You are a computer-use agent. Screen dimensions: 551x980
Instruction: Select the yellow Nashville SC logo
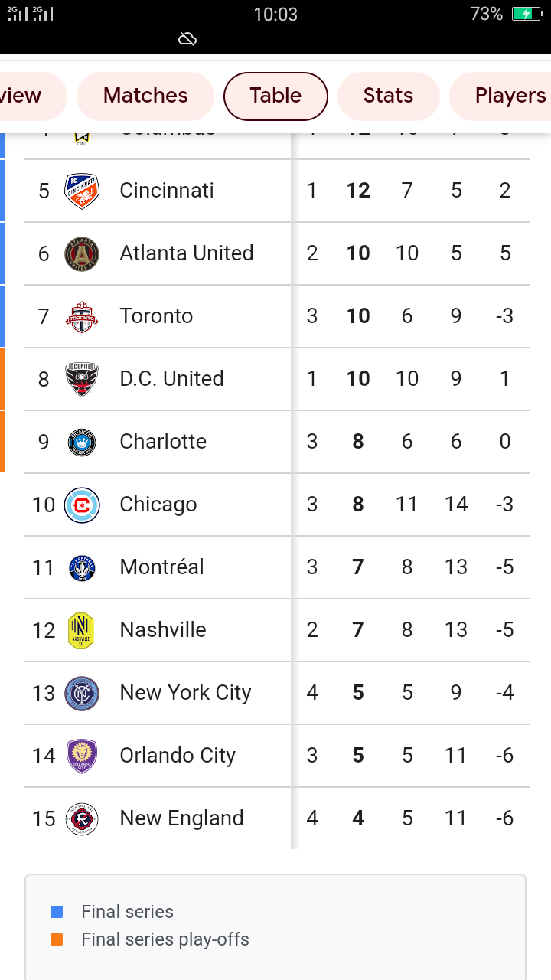pyautogui.click(x=82, y=630)
